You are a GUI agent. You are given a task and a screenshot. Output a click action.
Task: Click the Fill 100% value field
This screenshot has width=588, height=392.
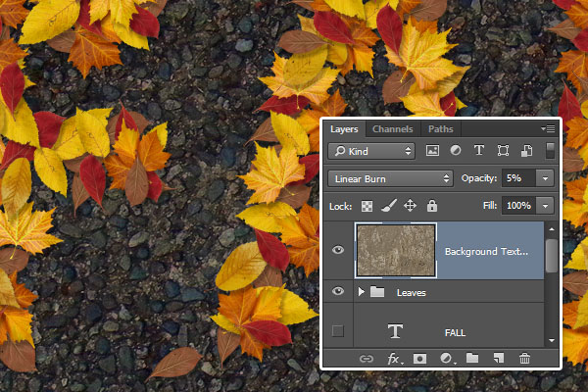pos(517,206)
